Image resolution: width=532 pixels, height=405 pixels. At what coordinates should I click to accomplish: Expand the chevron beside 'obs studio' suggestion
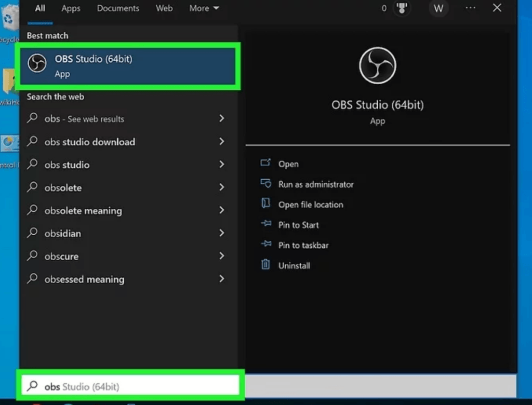[221, 164]
